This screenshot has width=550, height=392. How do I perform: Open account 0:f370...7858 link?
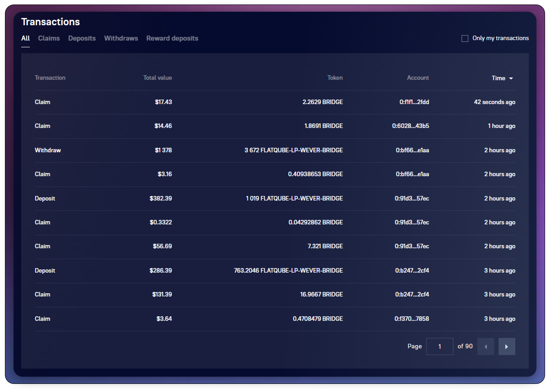[411, 319]
